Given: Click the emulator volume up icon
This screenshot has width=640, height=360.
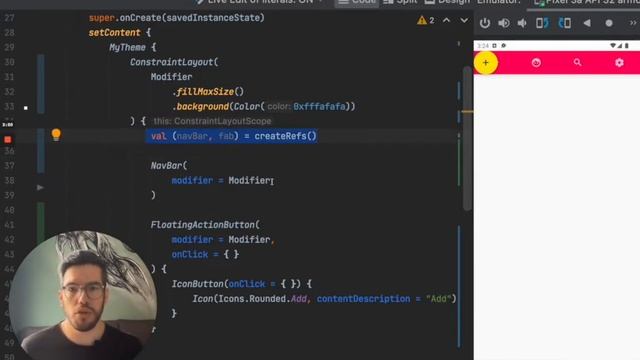Looking at the screenshot, I should 504,23.
